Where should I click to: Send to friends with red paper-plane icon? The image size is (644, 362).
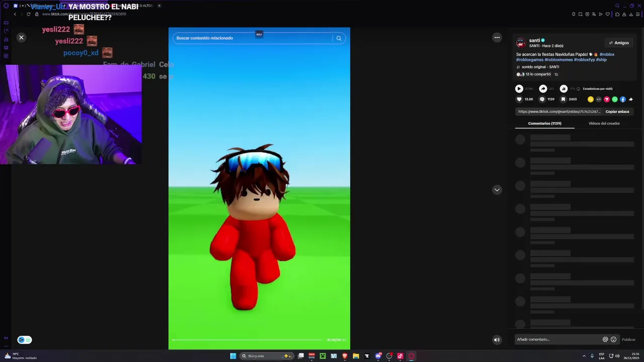607,100
